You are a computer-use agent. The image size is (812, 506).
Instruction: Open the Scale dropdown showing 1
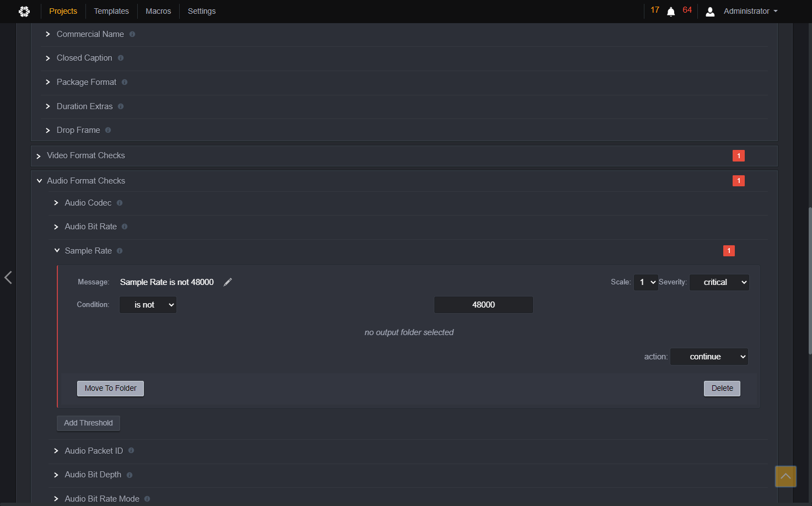coord(646,282)
